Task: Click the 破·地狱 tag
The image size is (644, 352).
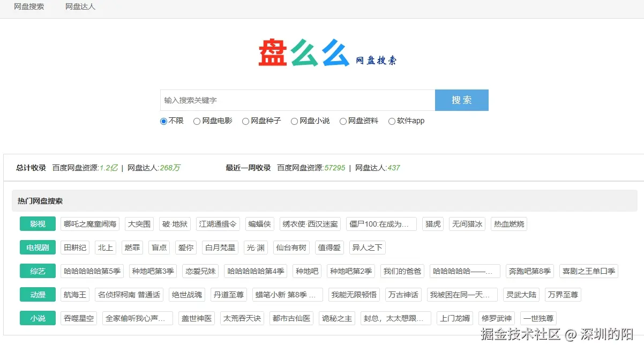Action: (x=175, y=224)
